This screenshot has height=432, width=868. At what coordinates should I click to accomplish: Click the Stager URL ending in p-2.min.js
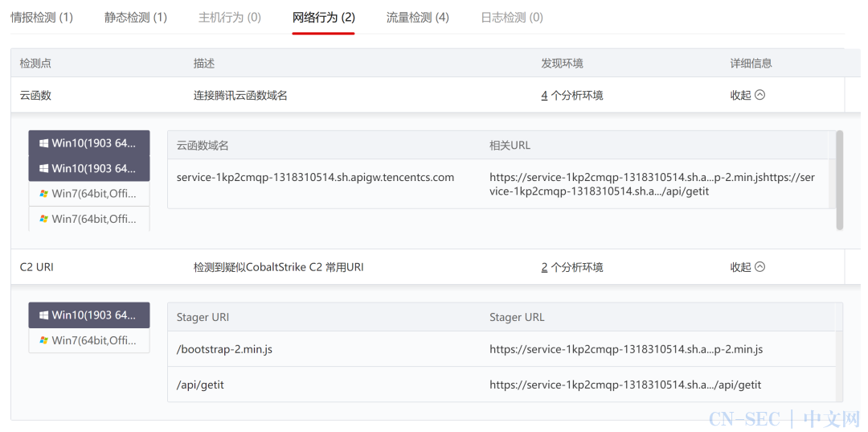[x=626, y=349]
